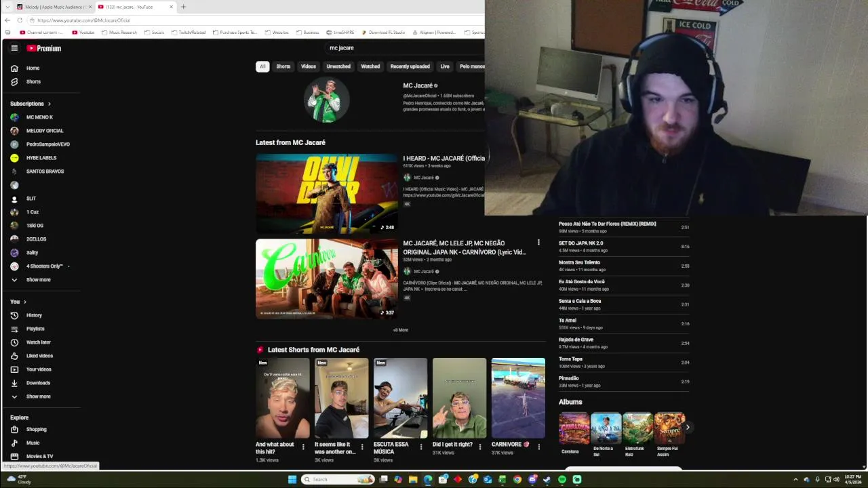
Task: Open Liked videos
Action: 39,356
